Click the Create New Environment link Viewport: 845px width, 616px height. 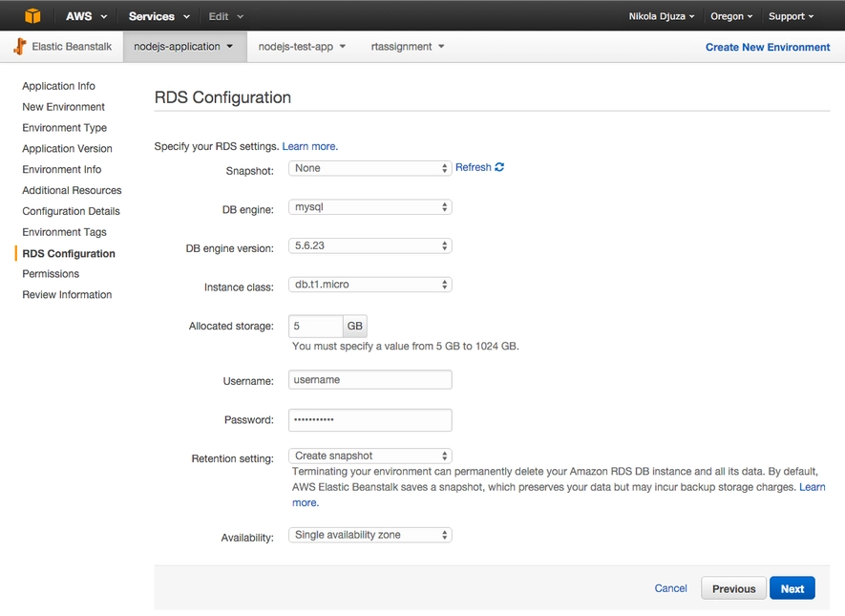(x=767, y=47)
